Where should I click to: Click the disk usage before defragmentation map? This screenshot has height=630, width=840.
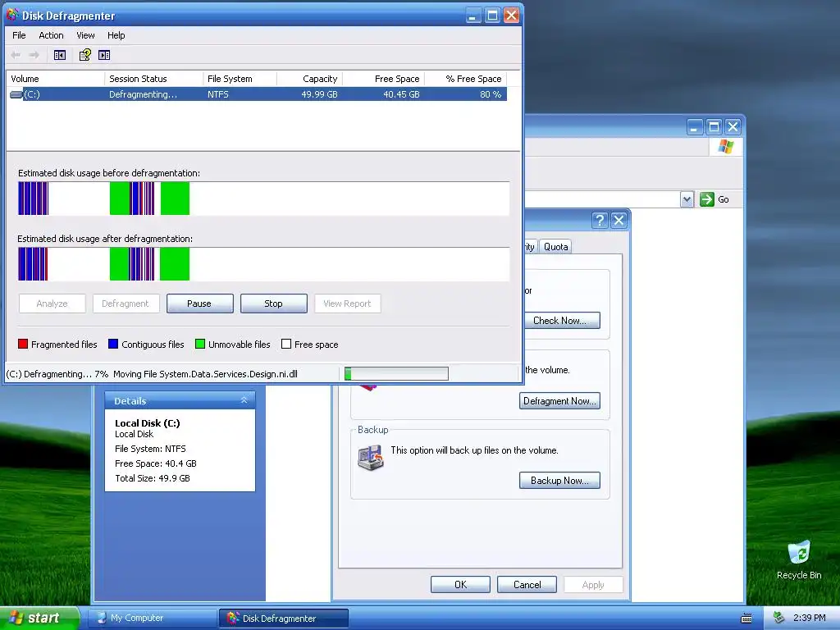coord(263,199)
